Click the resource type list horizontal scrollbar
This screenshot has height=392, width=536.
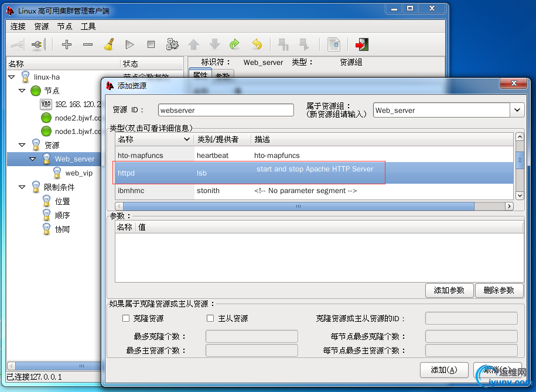(299, 207)
